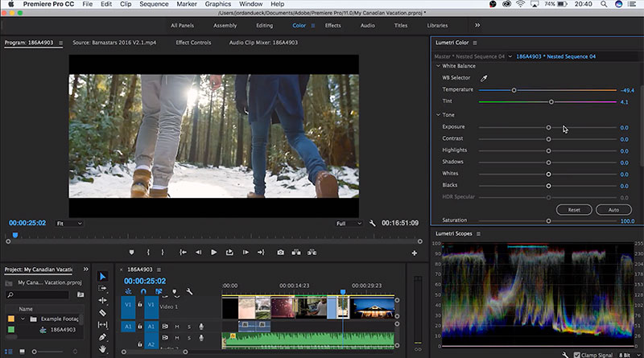Toggle the Clamp Signal checkbox

(576, 354)
